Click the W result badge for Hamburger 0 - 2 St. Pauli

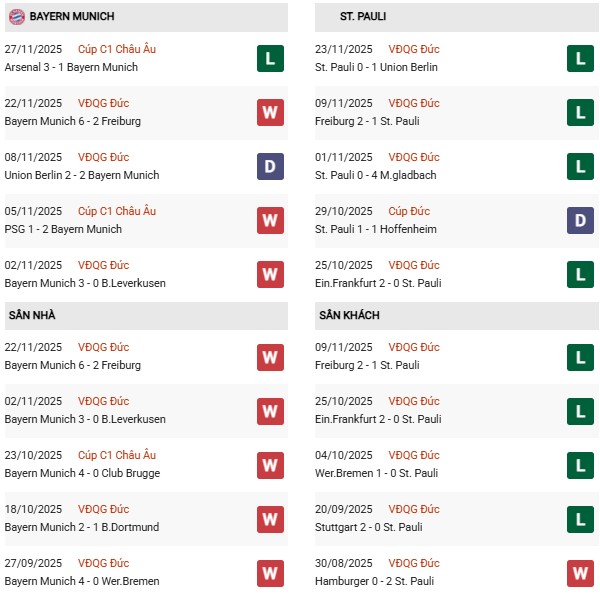point(581,573)
